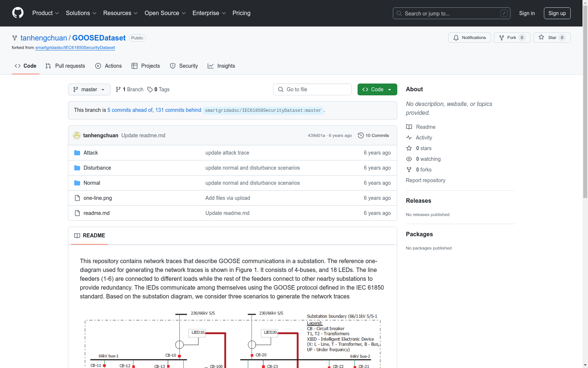Screen dimensions: 588x368
Task: Click the Go to file input
Action: [x=312, y=89]
